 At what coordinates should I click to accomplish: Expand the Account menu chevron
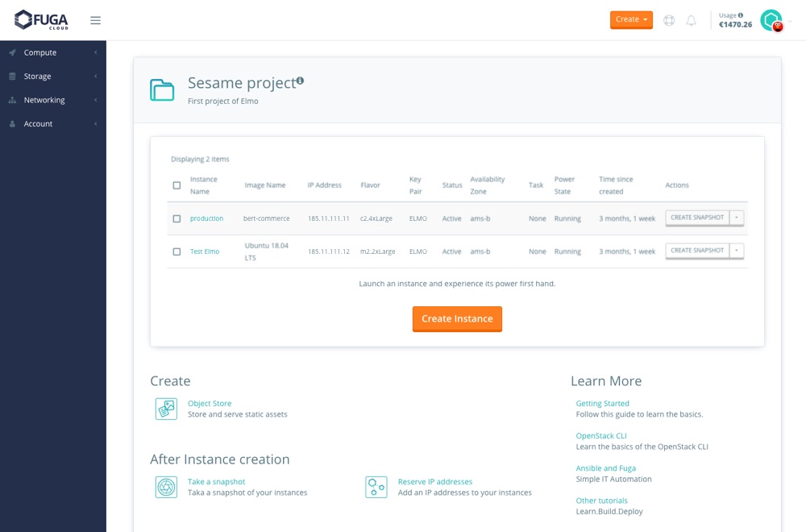click(96, 124)
